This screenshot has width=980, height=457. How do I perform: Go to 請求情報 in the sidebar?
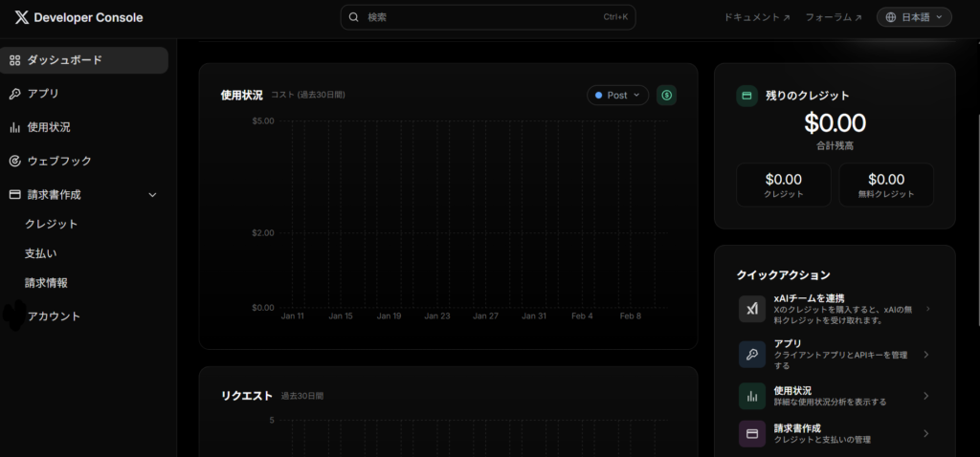(x=47, y=283)
